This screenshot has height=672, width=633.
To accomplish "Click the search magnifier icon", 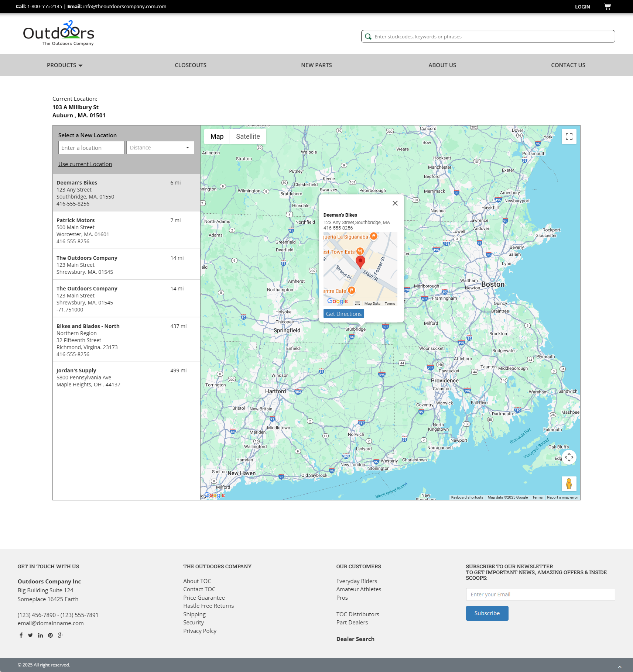I will (368, 37).
